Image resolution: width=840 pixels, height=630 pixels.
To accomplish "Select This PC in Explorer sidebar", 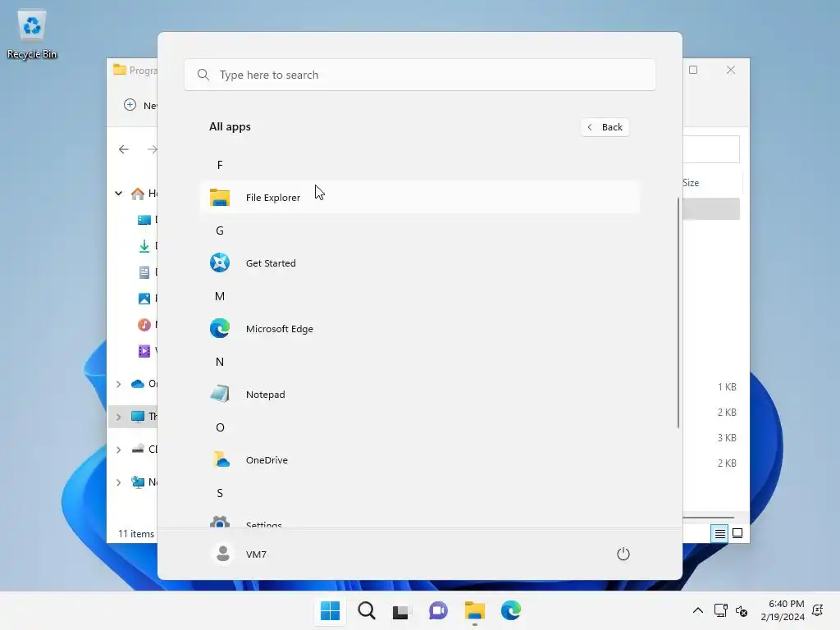I will click(144, 417).
